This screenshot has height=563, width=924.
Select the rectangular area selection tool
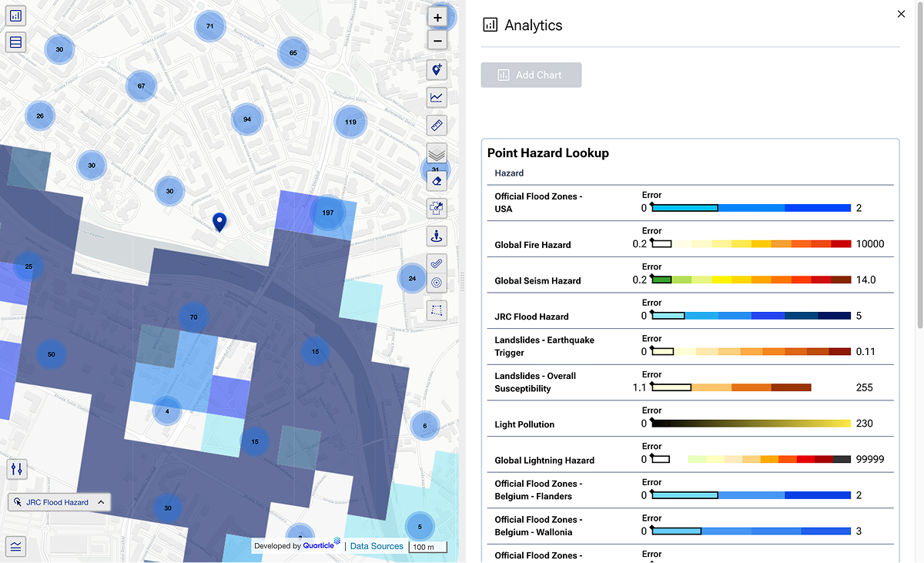[437, 310]
